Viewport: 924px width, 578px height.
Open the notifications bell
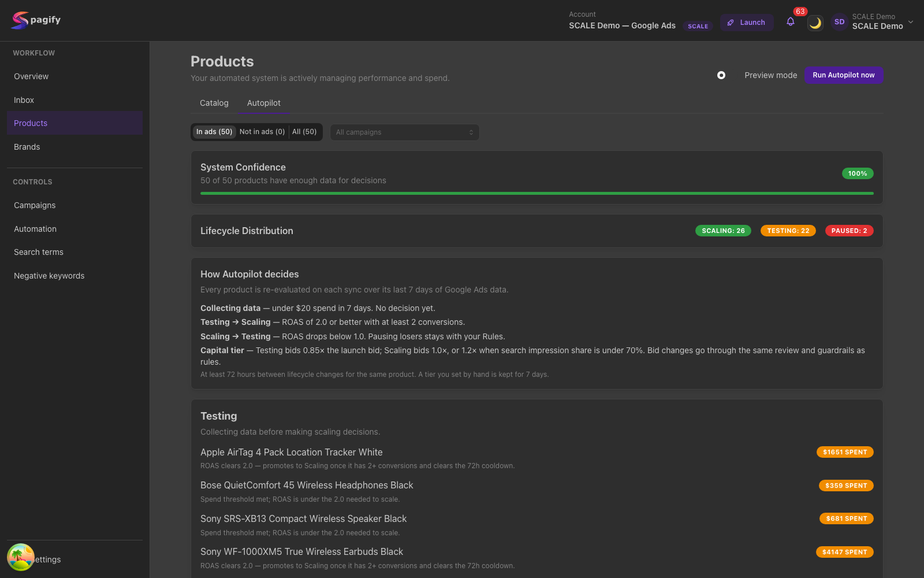pyautogui.click(x=791, y=22)
